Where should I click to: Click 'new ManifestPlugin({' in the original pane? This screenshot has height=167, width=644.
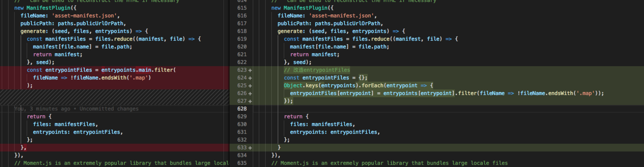click(45, 8)
